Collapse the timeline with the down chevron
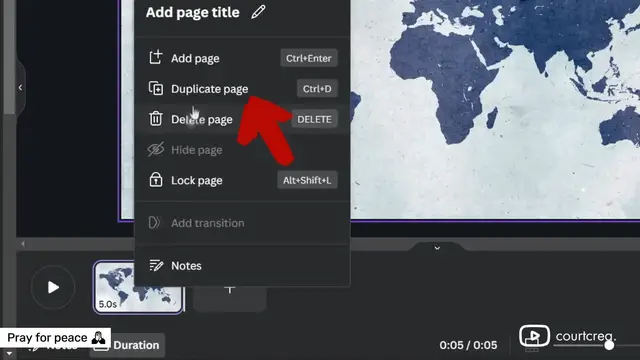Screen dimensions: 640x360 [437, 248]
